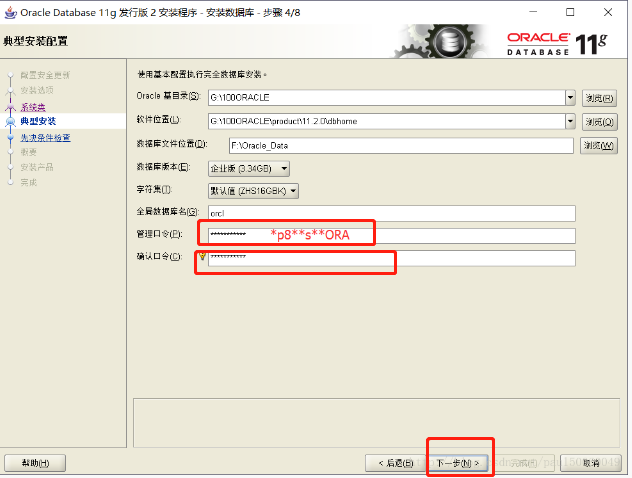Click the 典型安装配置 heading text
Screen dimensions: 632x478
tap(35, 41)
